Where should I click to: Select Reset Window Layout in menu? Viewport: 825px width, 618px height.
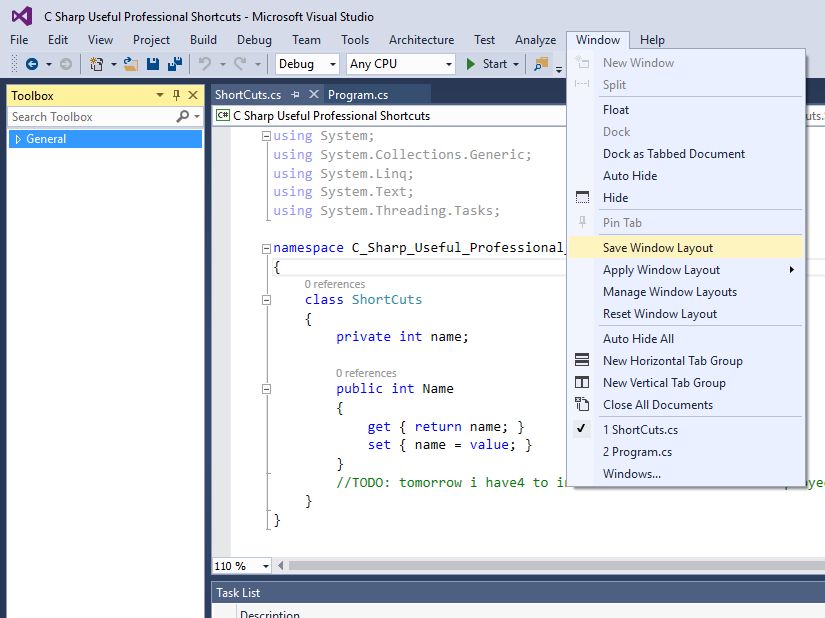[x=660, y=314]
